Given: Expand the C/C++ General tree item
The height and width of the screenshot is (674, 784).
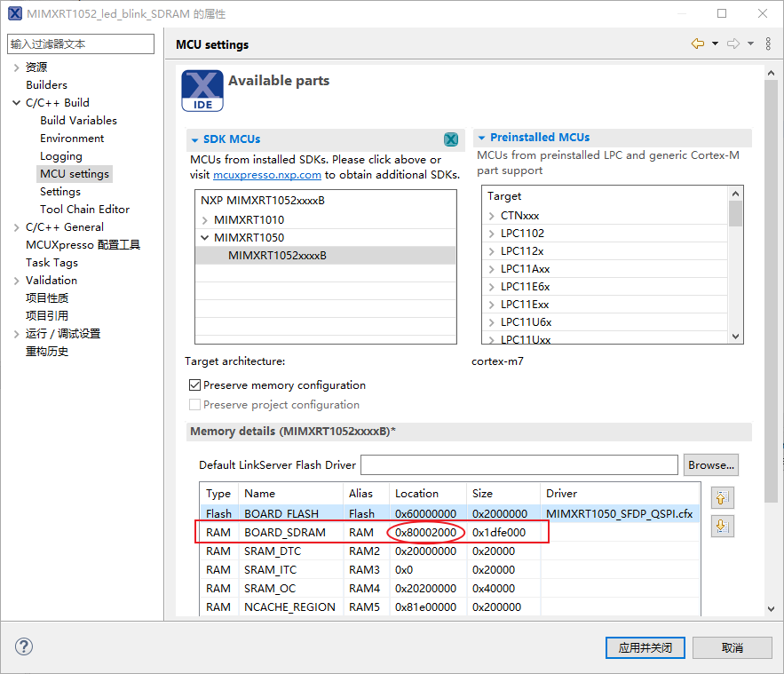Looking at the screenshot, I should click(17, 227).
